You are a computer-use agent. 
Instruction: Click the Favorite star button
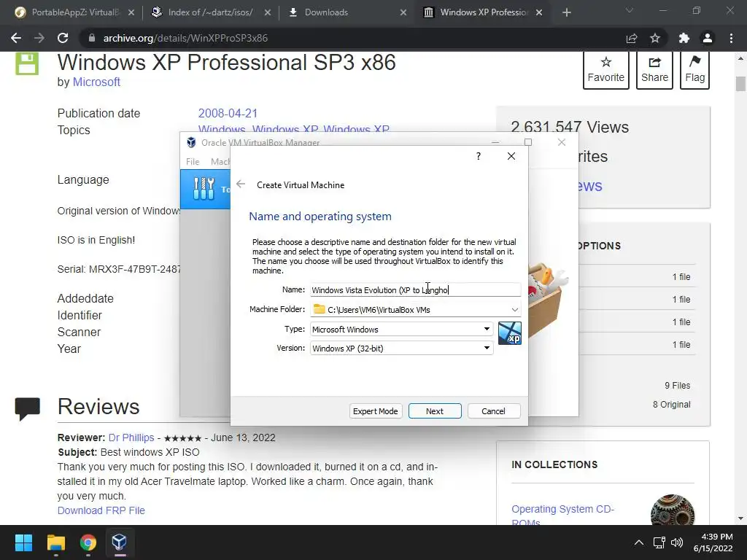tap(605, 69)
